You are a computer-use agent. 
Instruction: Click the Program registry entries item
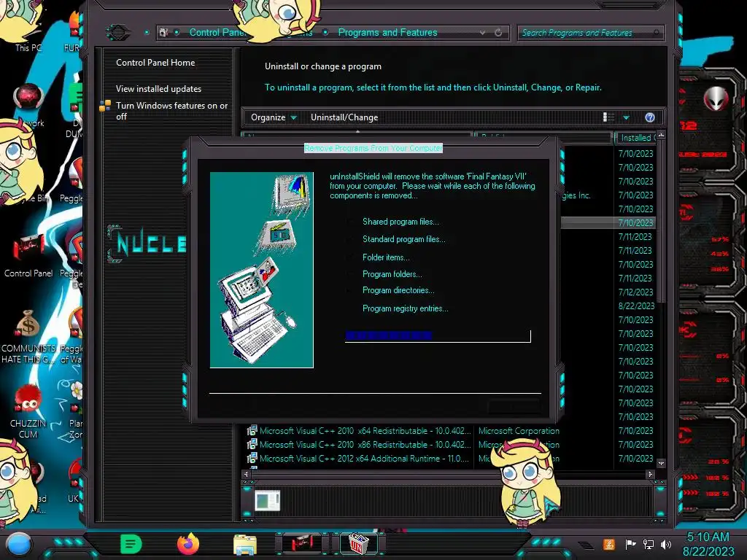click(406, 308)
